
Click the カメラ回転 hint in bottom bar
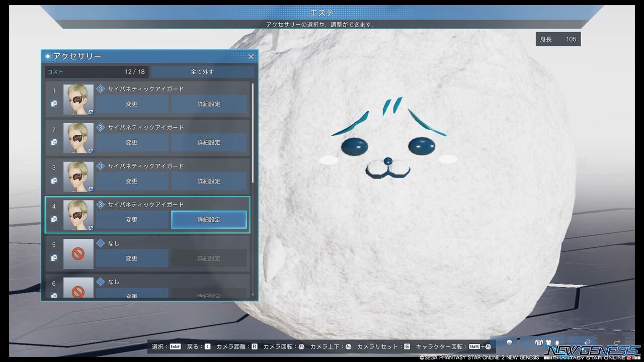[x=284, y=346]
